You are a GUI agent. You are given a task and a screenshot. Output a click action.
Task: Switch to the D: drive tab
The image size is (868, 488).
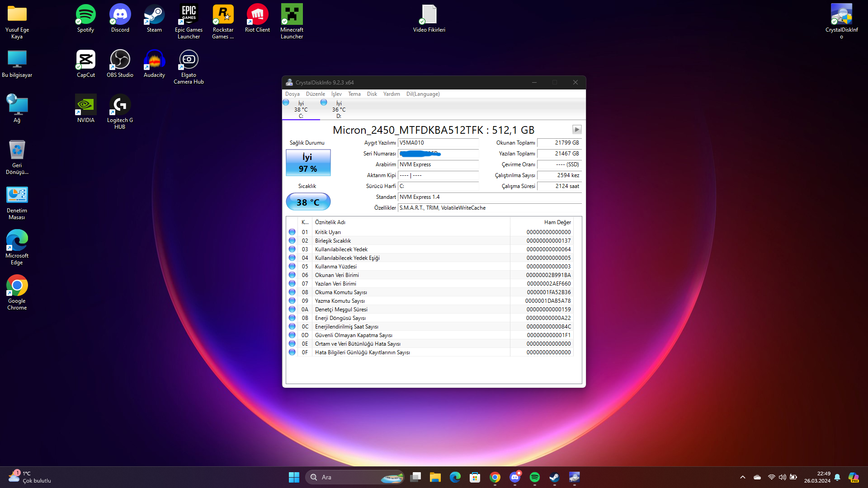click(339, 110)
